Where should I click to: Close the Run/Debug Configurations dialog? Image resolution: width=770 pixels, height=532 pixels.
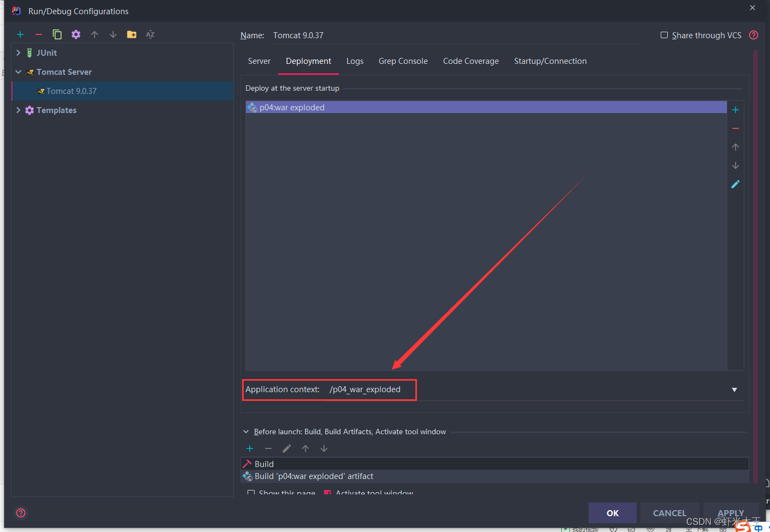point(753,8)
